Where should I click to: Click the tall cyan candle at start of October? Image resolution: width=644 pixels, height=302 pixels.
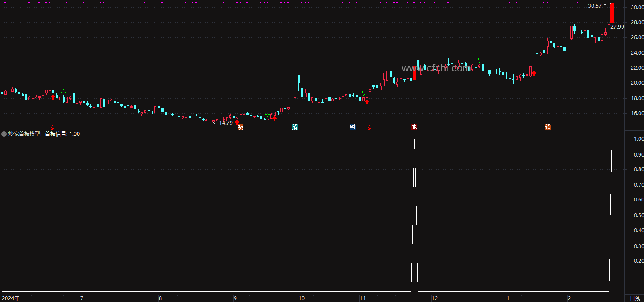click(299, 80)
